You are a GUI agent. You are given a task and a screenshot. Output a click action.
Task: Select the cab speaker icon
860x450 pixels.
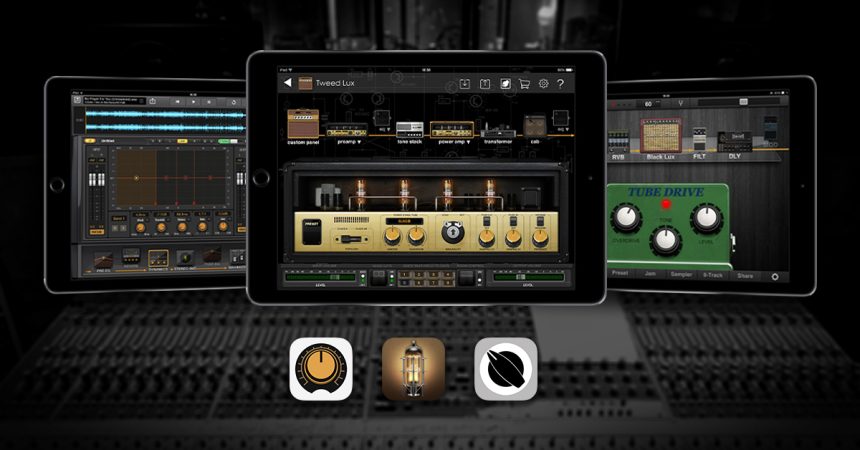pos(535,127)
